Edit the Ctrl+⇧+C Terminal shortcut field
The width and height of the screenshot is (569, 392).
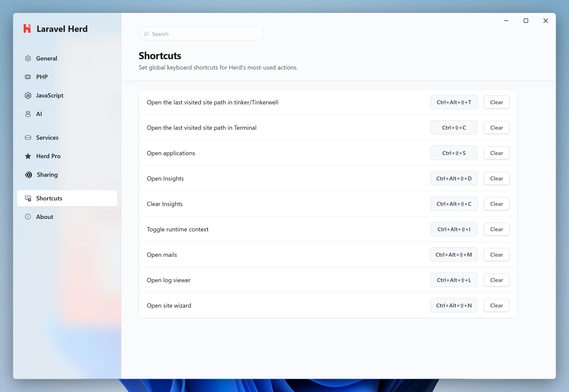click(x=454, y=127)
